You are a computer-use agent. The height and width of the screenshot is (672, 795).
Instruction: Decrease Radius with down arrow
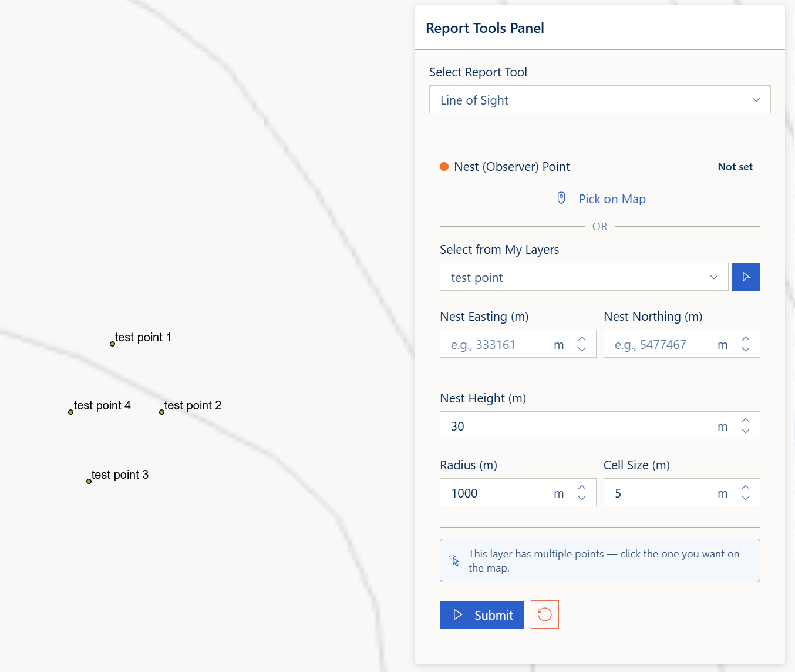[582, 498]
